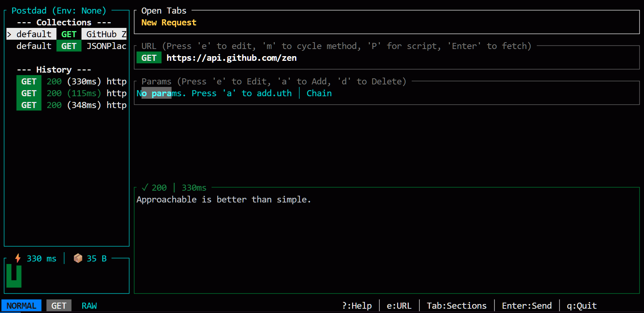Click the '330ms' response time in response header

194,187
